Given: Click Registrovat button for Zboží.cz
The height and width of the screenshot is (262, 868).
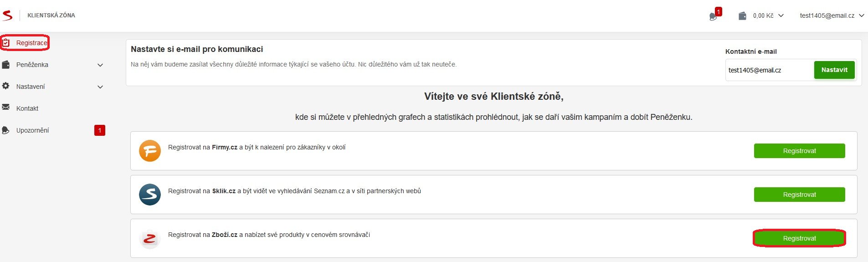Looking at the screenshot, I should tap(800, 238).
